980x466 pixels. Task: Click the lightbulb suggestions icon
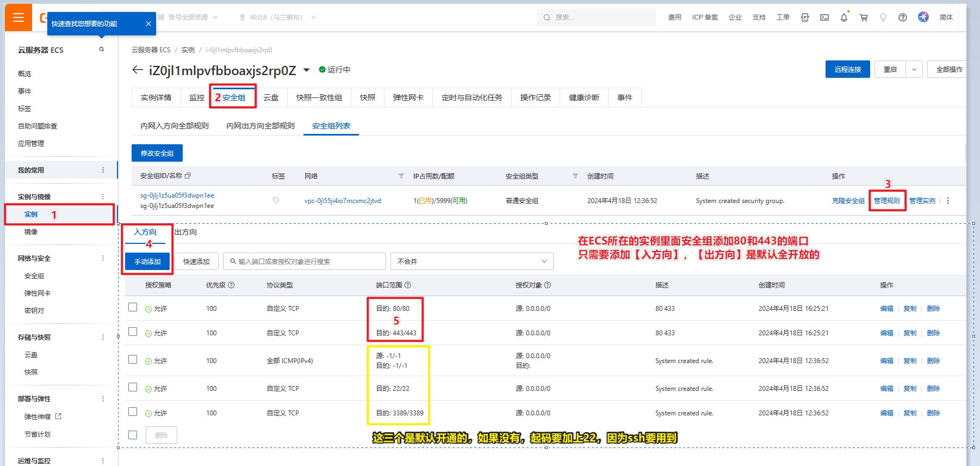(883, 17)
